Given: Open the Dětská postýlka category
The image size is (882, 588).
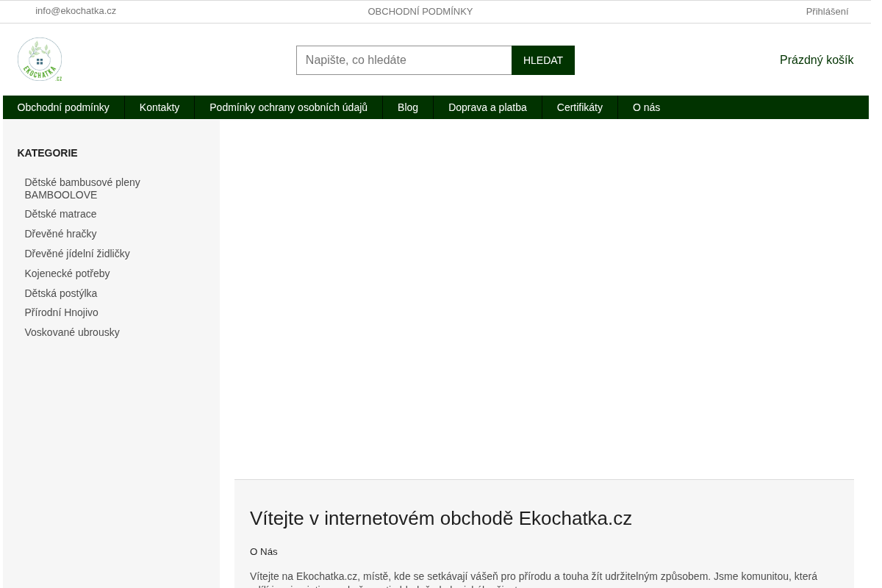Looking at the screenshot, I should (61, 293).
